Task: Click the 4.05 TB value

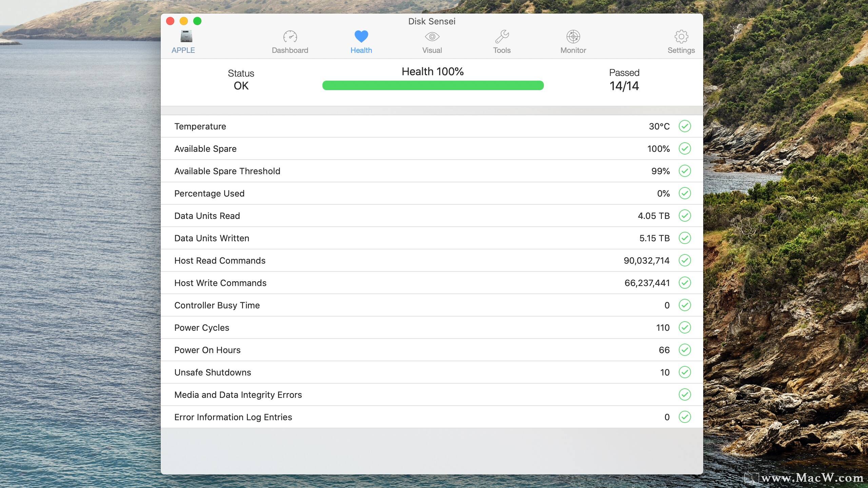Action: click(x=654, y=216)
